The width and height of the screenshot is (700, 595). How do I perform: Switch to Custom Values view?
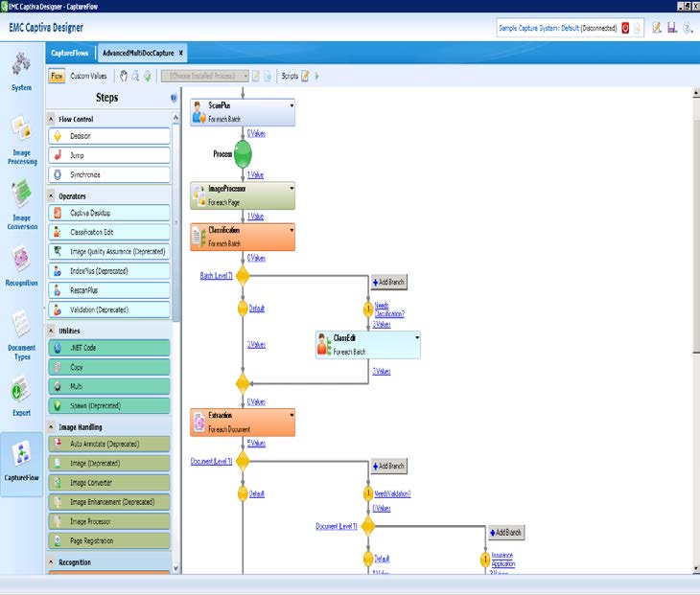pos(88,76)
